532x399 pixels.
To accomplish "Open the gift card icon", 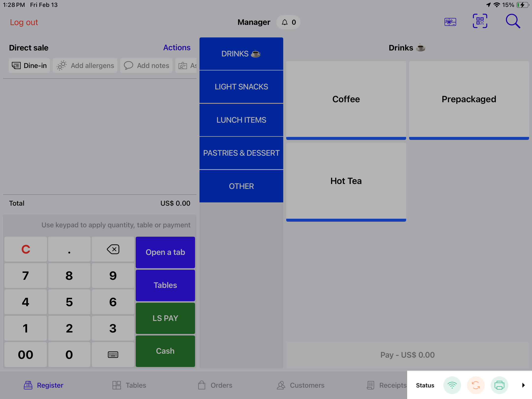I will (x=450, y=22).
